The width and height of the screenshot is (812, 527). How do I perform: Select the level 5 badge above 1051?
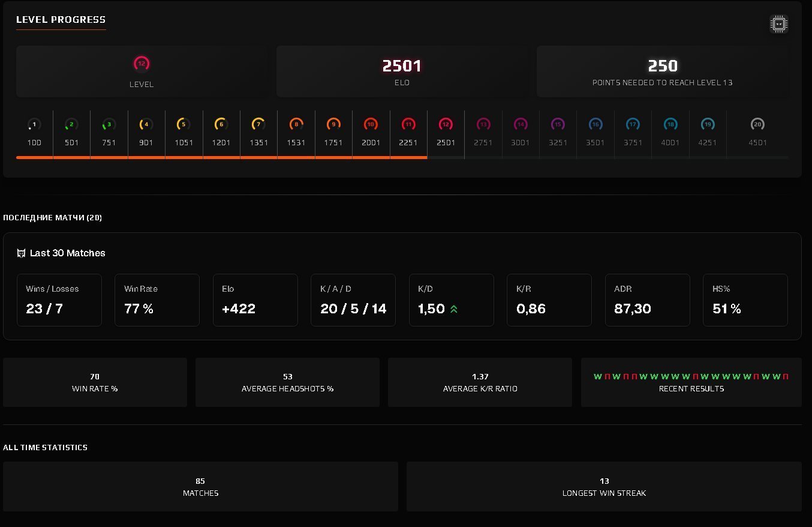coord(184,124)
